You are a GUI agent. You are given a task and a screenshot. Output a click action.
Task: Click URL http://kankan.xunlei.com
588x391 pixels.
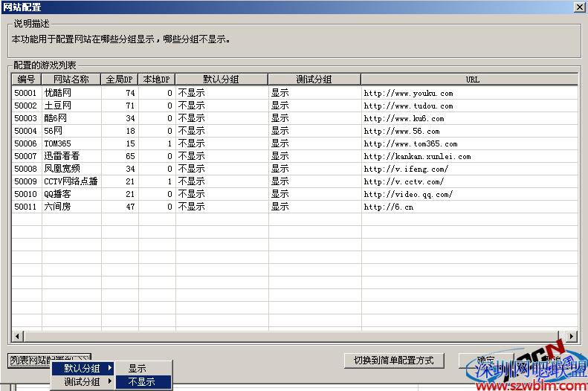417,157
